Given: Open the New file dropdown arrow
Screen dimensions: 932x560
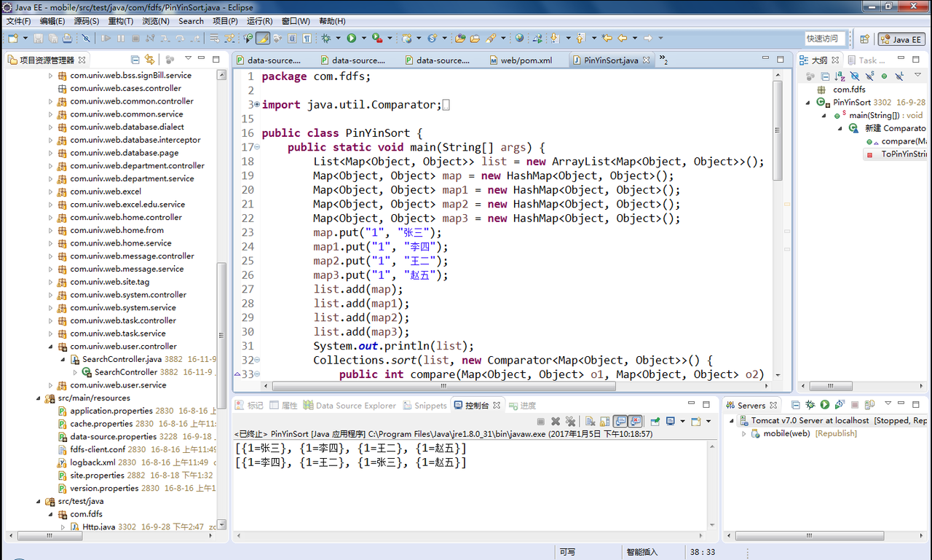Looking at the screenshot, I should pyautogui.click(x=25, y=38).
